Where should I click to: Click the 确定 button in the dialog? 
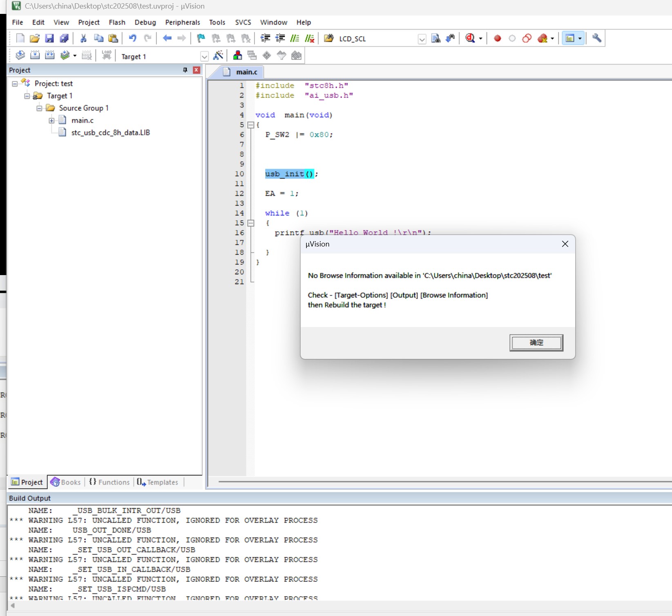tap(536, 343)
